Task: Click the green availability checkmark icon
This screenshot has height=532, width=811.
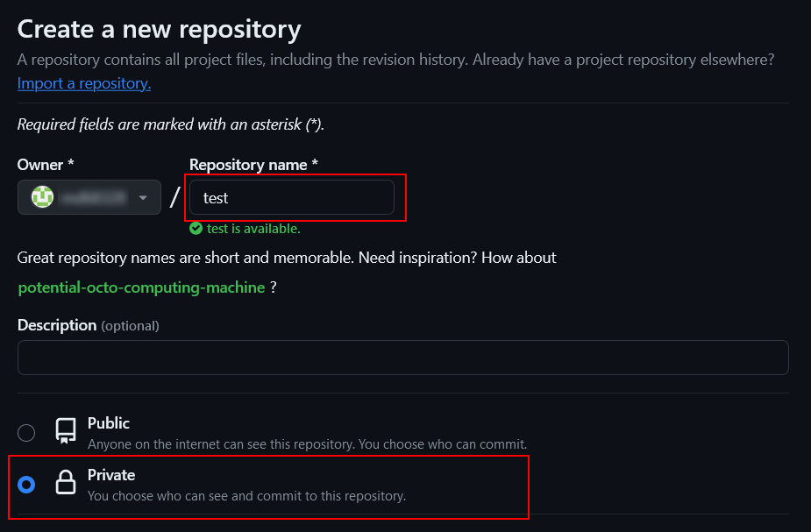Action: point(196,229)
